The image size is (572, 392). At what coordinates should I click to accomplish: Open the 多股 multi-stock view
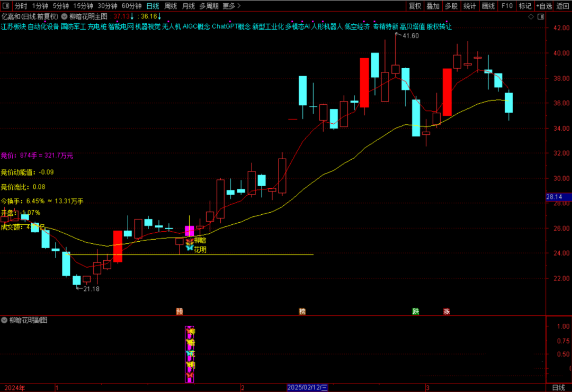pos(451,6)
